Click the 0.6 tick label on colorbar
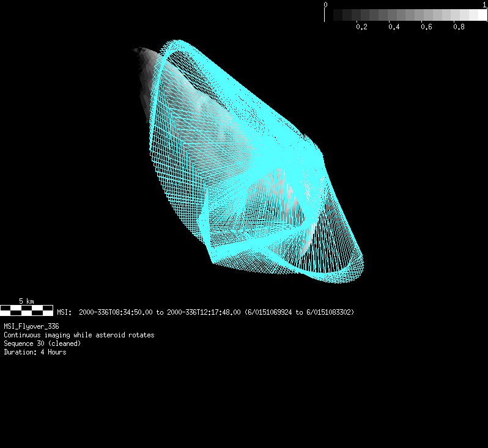This screenshot has width=488, height=448. (x=426, y=28)
